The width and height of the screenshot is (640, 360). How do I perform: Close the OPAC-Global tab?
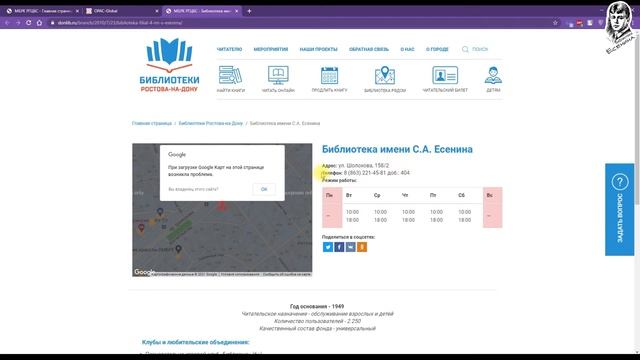[x=157, y=11]
